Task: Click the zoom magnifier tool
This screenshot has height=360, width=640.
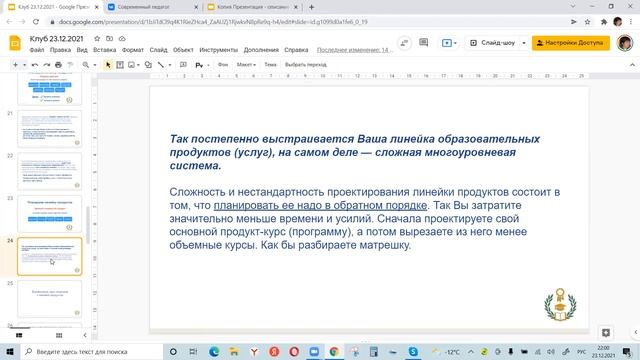Action: pos(86,65)
